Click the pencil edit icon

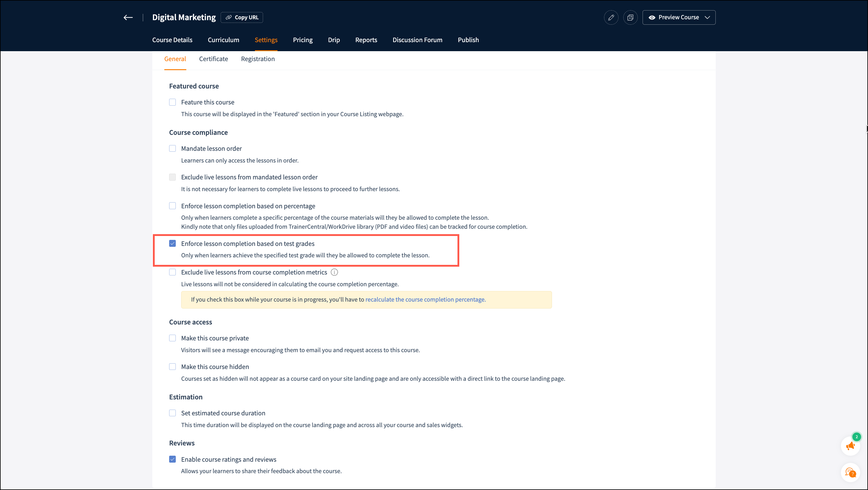611,17
